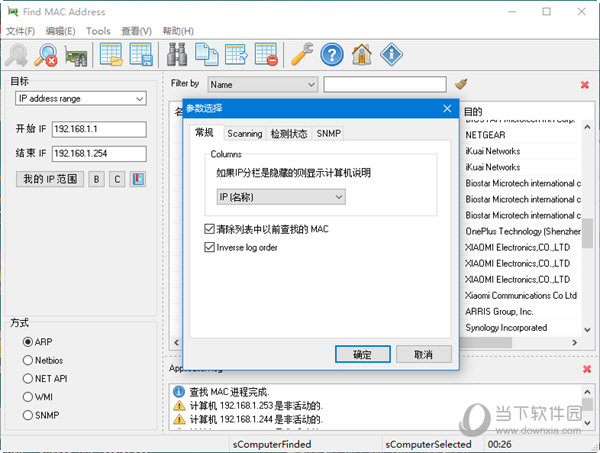Save list table with disk icon
The height and width of the screenshot is (453, 600).
click(141, 55)
